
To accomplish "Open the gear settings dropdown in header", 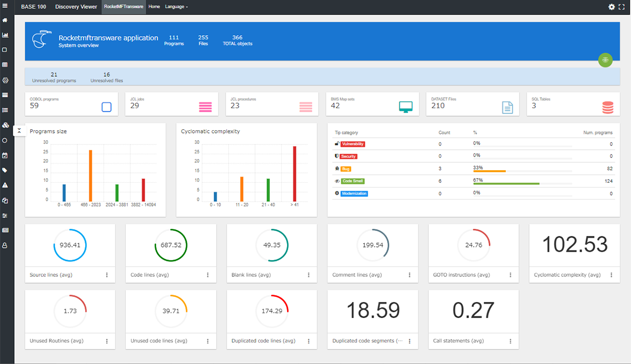I will click(x=612, y=7).
